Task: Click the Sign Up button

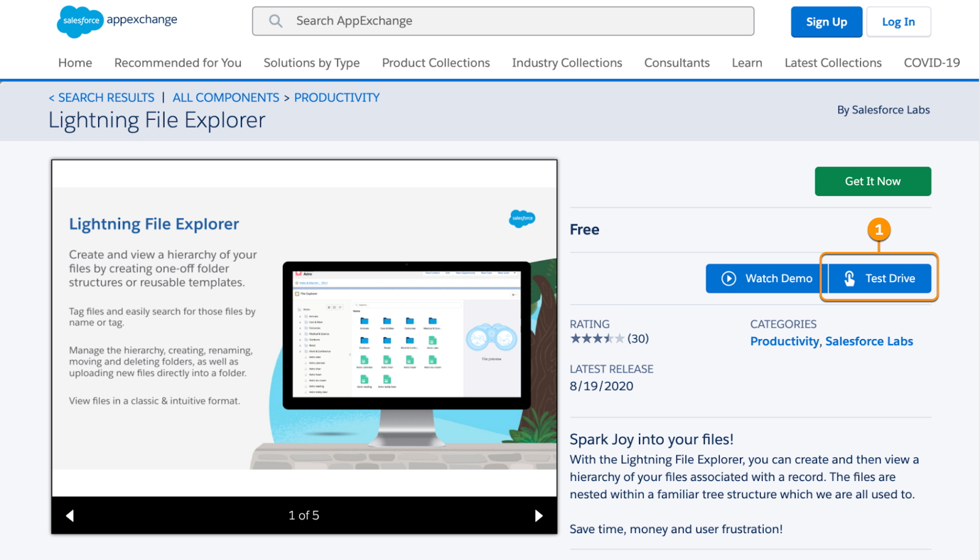Action: coord(826,22)
